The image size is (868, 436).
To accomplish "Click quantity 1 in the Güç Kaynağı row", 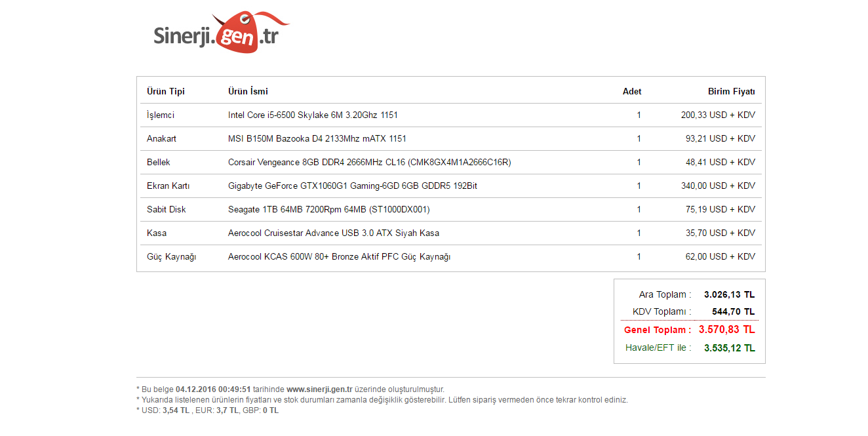I will click(639, 256).
